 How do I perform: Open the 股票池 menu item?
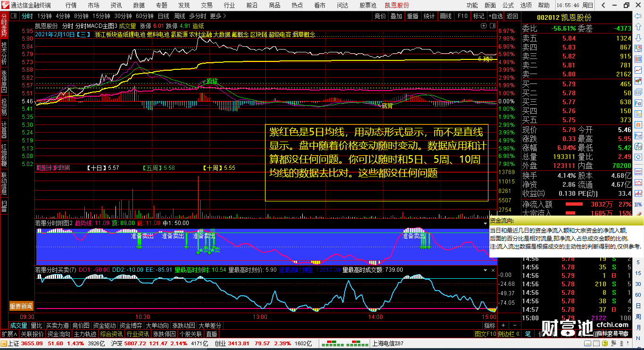pyautogui.click(x=368, y=5)
